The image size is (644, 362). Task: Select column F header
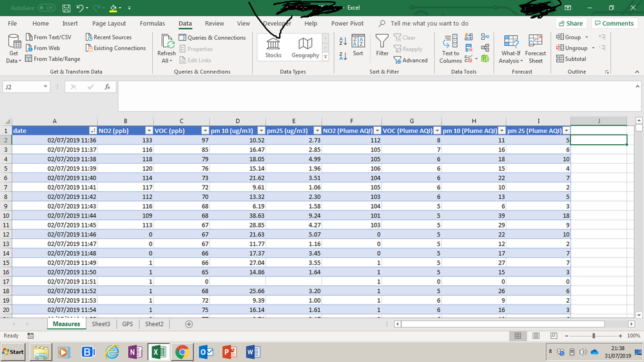(351, 121)
